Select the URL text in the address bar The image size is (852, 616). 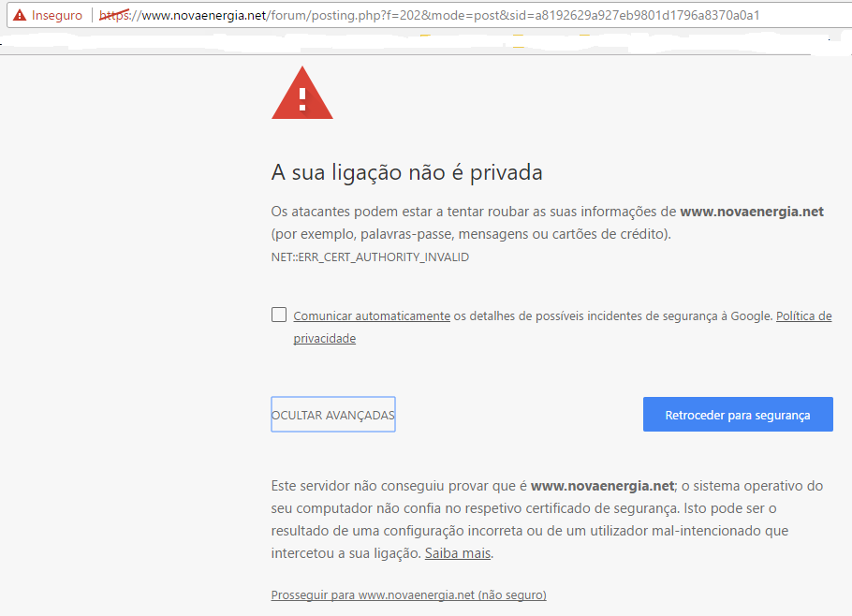click(429, 15)
